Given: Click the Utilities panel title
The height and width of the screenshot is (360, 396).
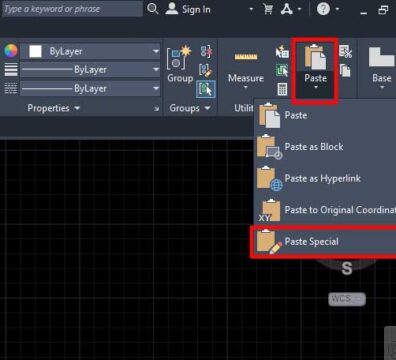Looking at the screenshot, I should pyautogui.click(x=244, y=108).
